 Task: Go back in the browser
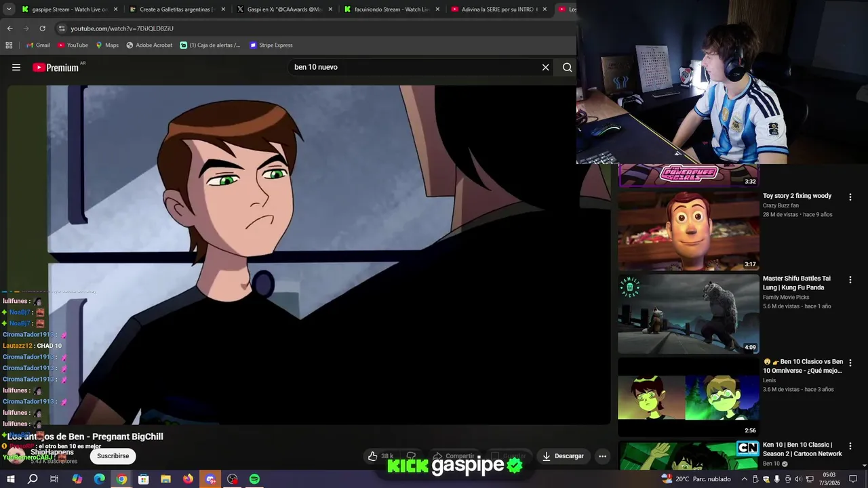[x=9, y=28]
